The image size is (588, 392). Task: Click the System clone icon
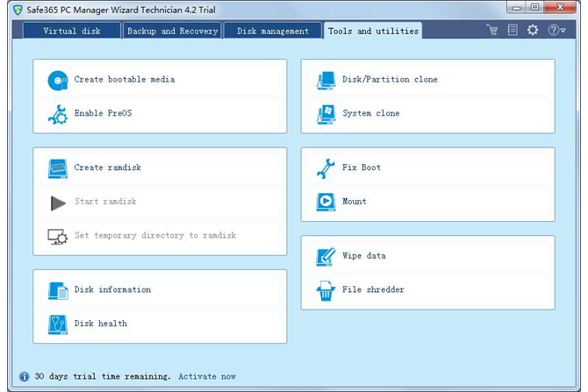pyautogui.click(x=326, y=114)
